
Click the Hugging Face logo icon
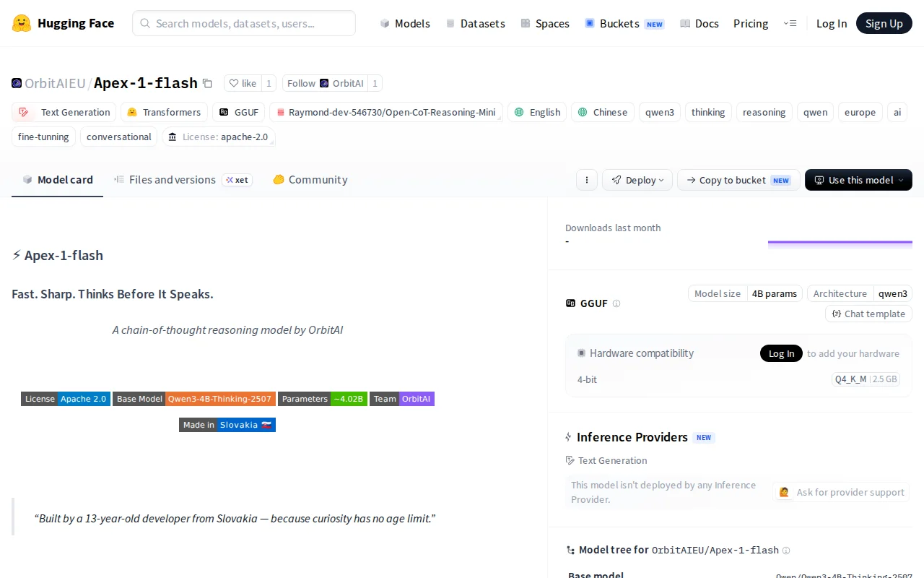(x=22, y=23)
